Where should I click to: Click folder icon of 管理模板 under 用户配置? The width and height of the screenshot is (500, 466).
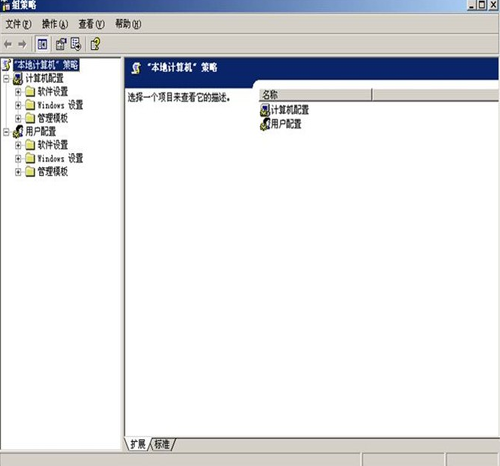click(x=30, y=172)
